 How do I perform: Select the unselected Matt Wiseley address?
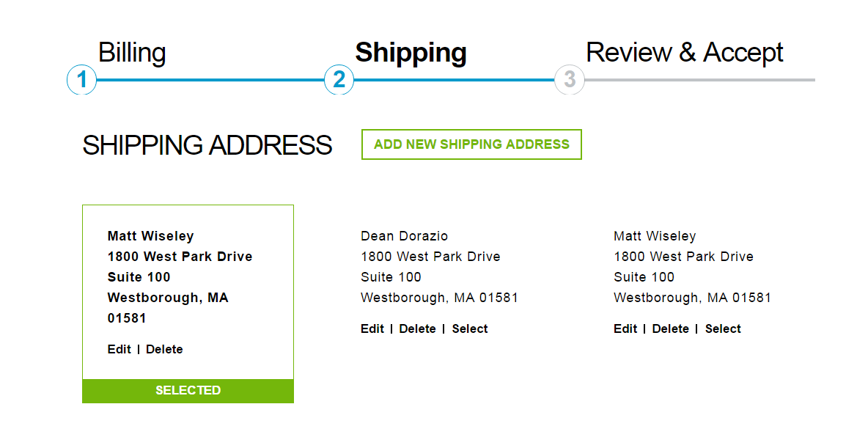723,329
